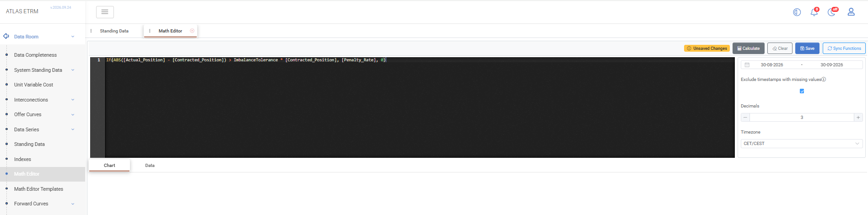Image resolution: width=868 pixels, height=215 pixels.
Task: Open Standing Data tab drag handle menu
Action: coord(91,31)
